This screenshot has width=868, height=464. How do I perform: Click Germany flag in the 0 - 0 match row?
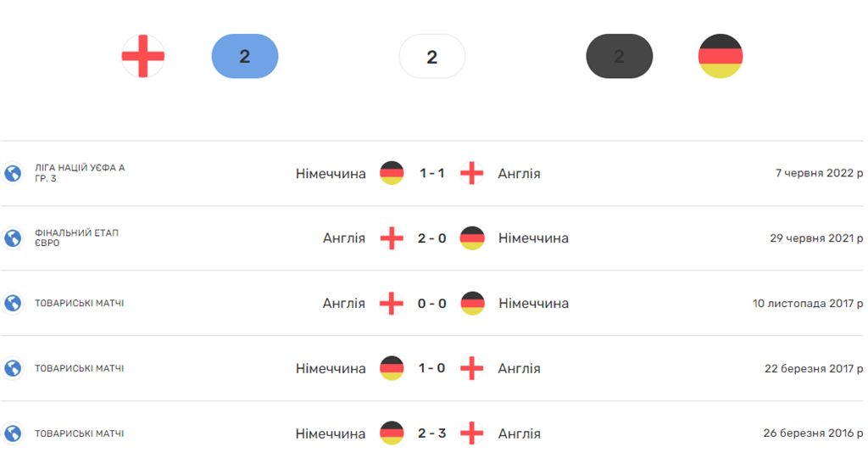[x=472, y=304]
